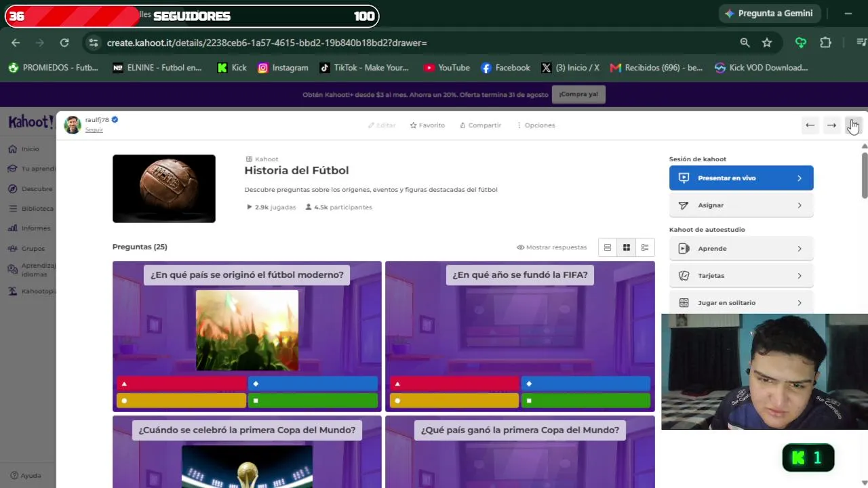This screenshot has width=868, height=488.
Task: Start Presentar en vivo session
Action: point(741,178)
